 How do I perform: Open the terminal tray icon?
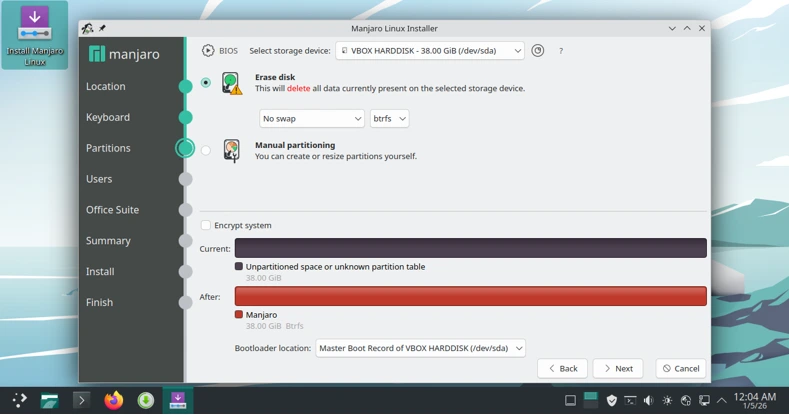pyautogui.click(x=630, y=400)
